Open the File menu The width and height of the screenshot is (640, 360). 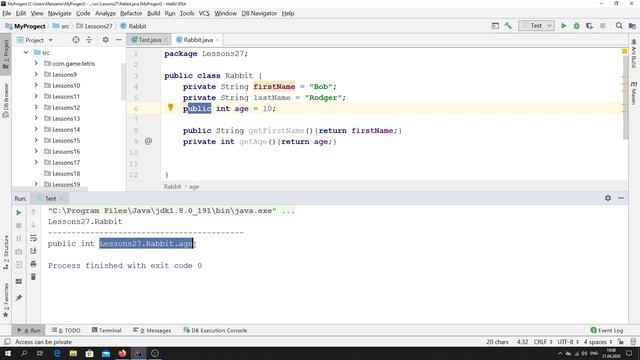coord(7,13)
